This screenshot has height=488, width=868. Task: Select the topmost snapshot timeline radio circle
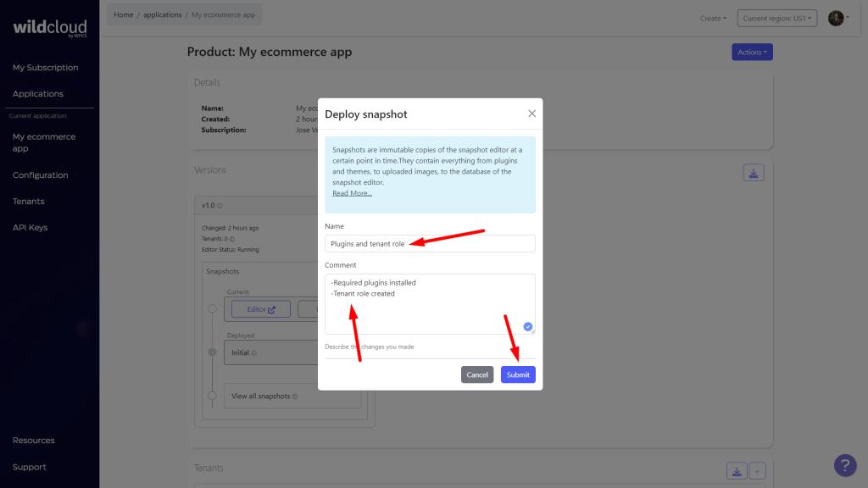(x=212, y=309)
